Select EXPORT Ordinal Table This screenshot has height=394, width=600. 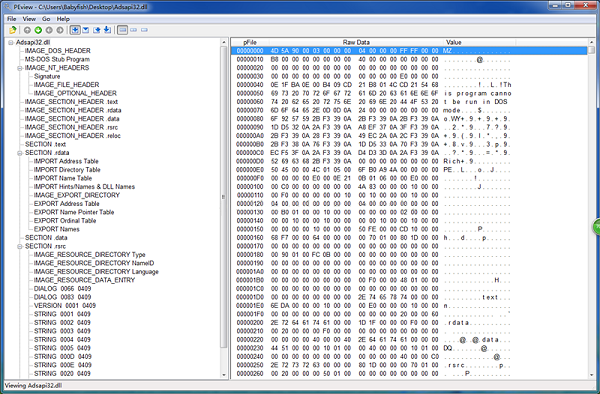[65, 220]
